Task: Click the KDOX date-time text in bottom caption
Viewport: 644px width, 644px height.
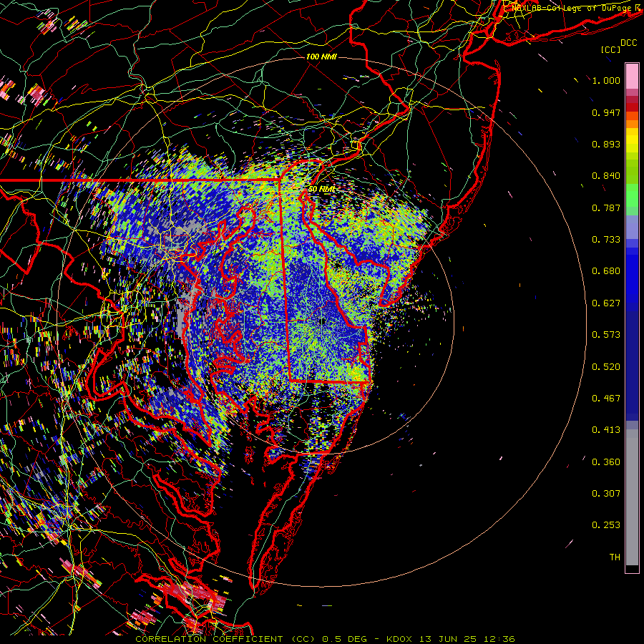Action: (x=451, y=639)
